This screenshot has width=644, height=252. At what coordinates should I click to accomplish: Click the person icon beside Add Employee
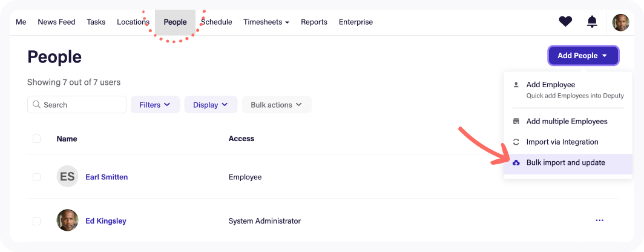click(516, 85)
